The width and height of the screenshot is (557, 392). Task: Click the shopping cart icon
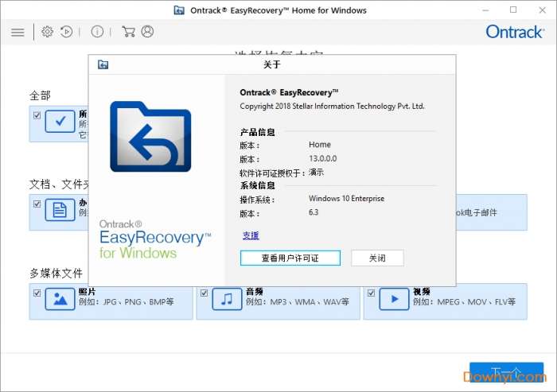tap(128, 32)
